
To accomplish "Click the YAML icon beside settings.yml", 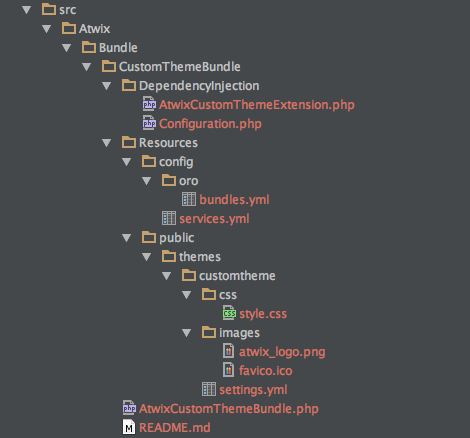I will [209, 389].
